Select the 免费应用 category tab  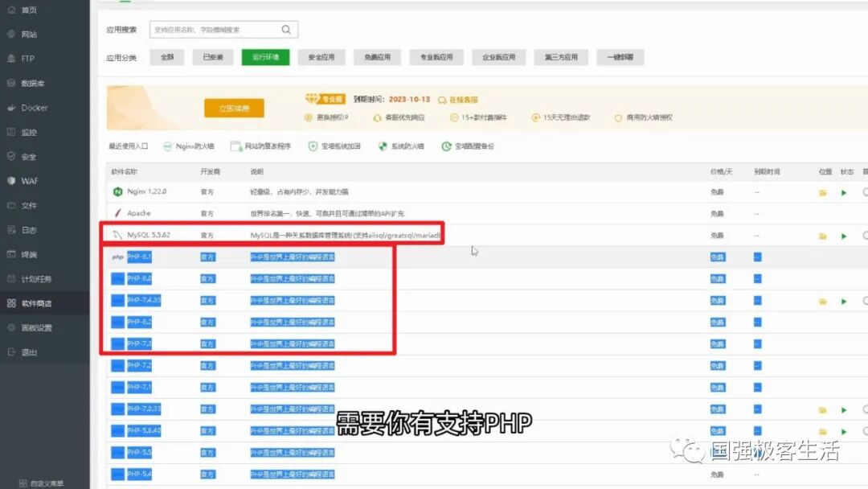click(377, 57)
